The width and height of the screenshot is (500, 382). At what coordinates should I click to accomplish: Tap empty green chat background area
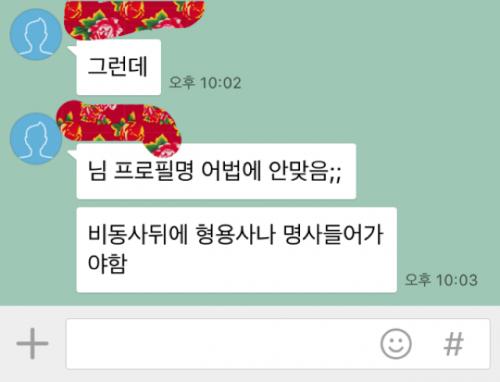point(367,67)
